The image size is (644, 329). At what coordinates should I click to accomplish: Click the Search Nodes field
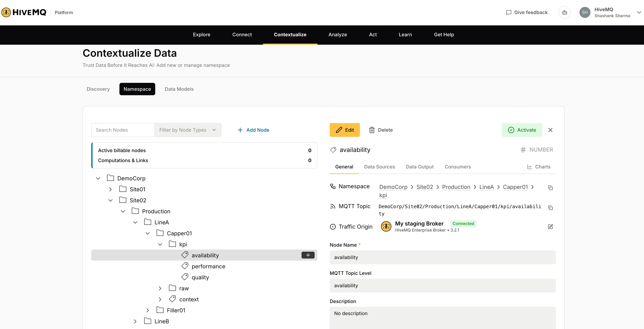[123, 130]
